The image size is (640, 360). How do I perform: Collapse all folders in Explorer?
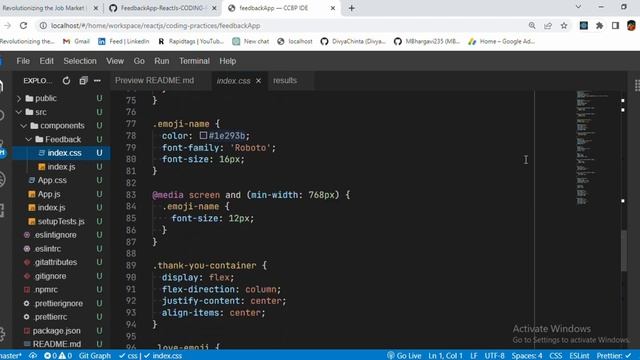click(83, 81)
